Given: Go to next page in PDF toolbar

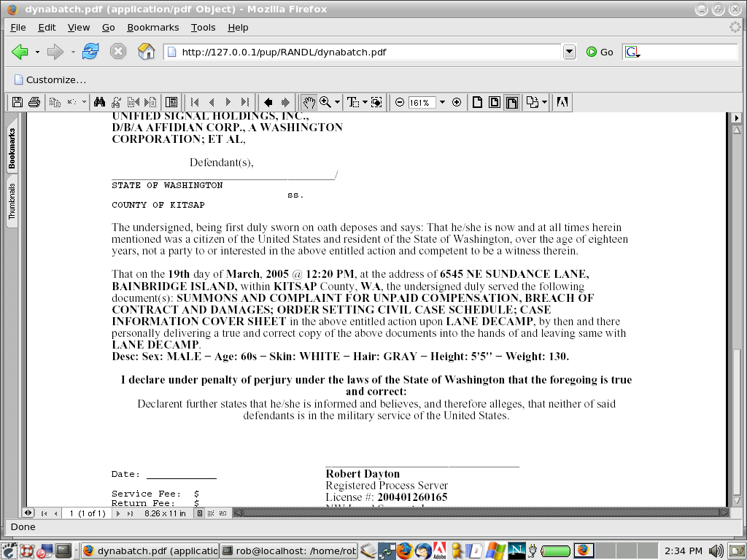Looking at the screenshot, I should pyautogui.click(x=228, y=103).
